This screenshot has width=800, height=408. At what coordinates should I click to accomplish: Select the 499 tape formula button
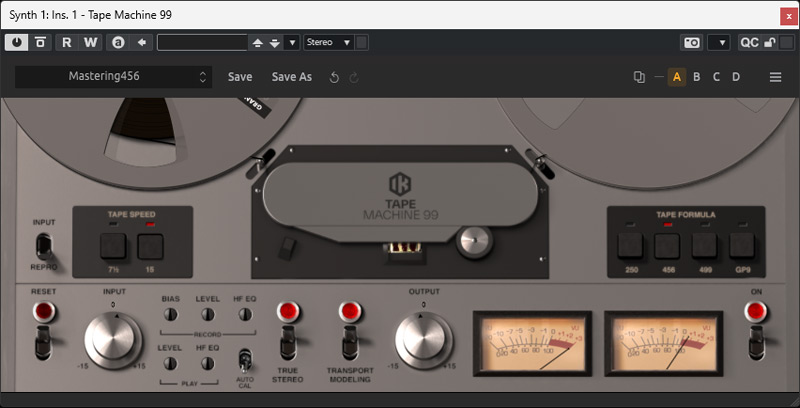(x=704, y=244)
